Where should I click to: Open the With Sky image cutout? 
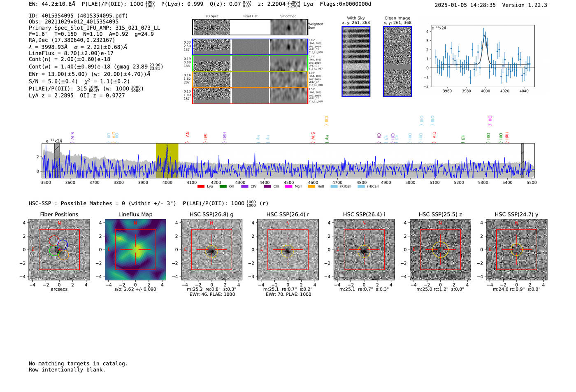tap(356, 61)
